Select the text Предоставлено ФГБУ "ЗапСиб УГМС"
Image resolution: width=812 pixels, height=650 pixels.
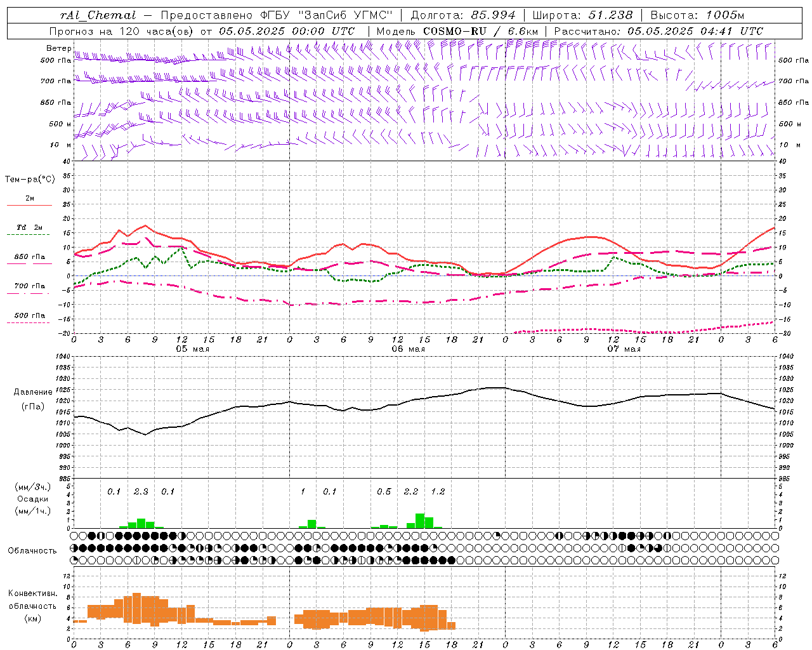[x=277, y=15]
